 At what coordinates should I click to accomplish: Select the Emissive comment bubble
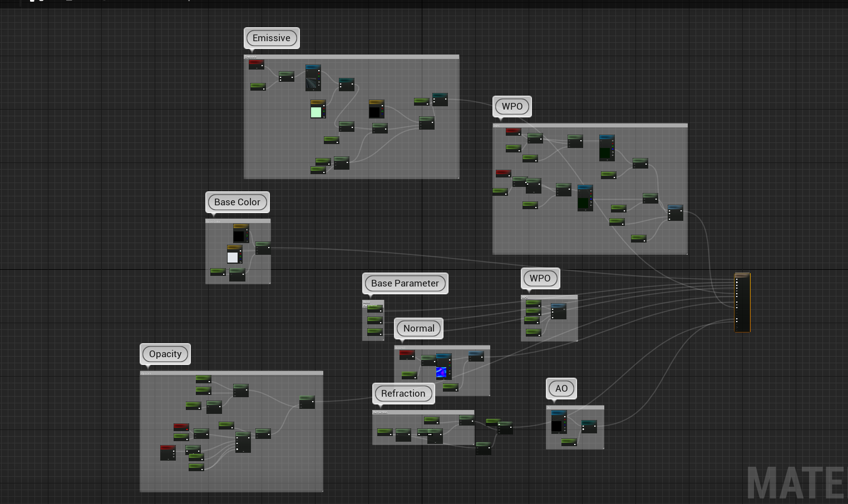tap(272, 38)
